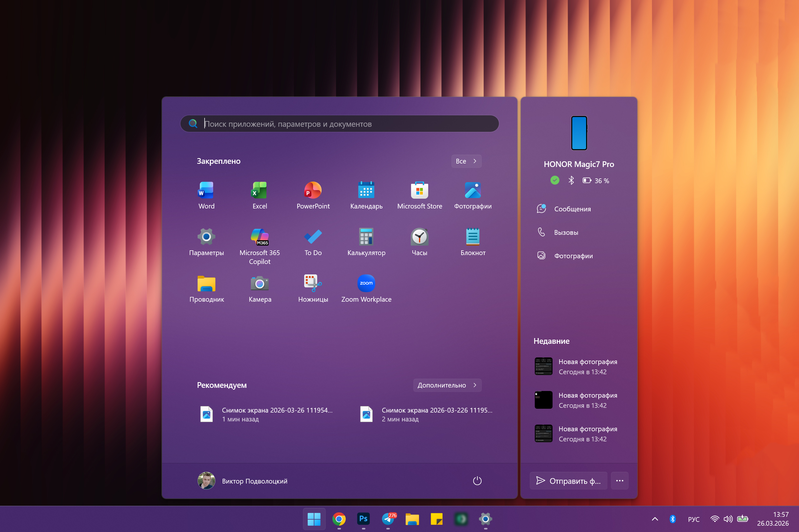
Task: Open Параметры from pinned apps
Action: [x=206, y=241]
